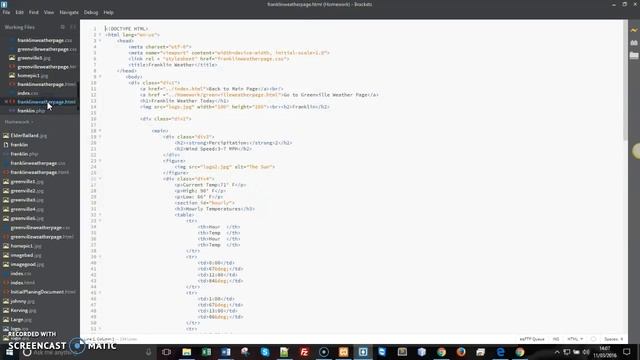Open the HTML language mode dropdown
Image resolution: width=640 pixels, height=360 pixels.
[575, 339]
